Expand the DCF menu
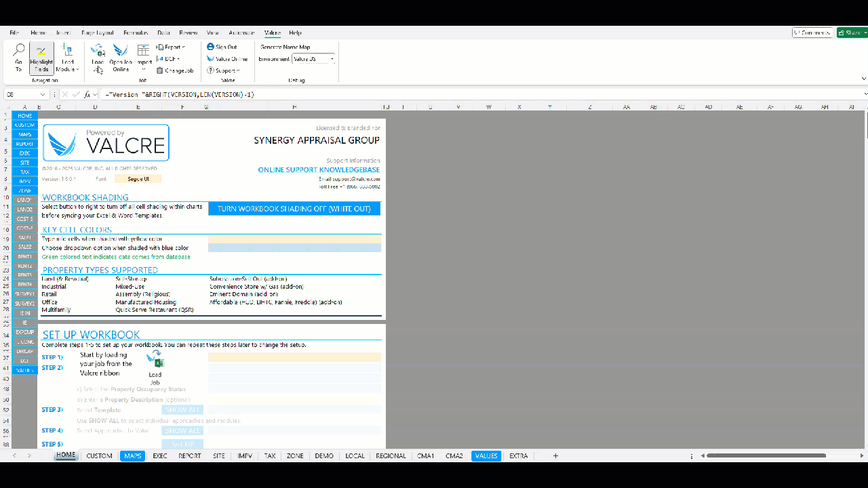This screenshot has height=488, width=868. pos(168,59)
